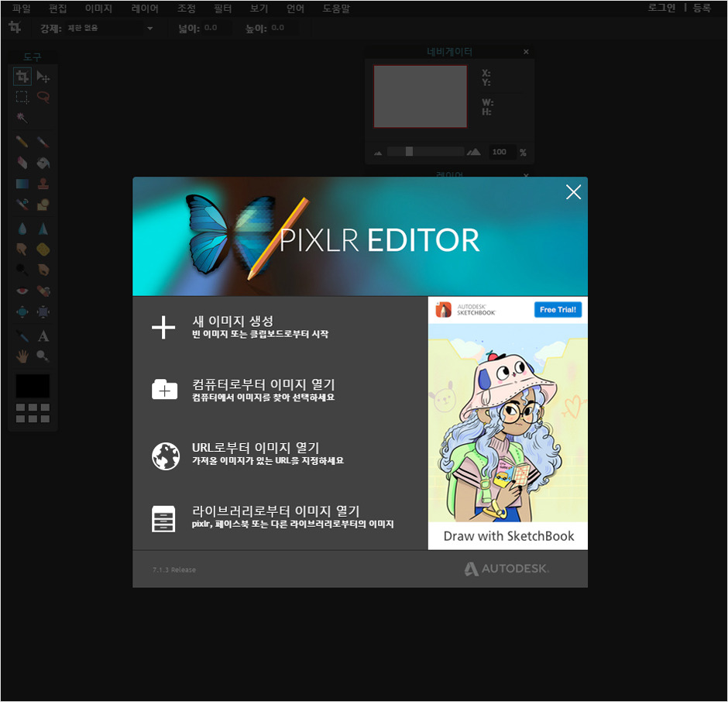Select the Bloat tool
Viewport: 728px width, 702px height.
click(22, 311)
